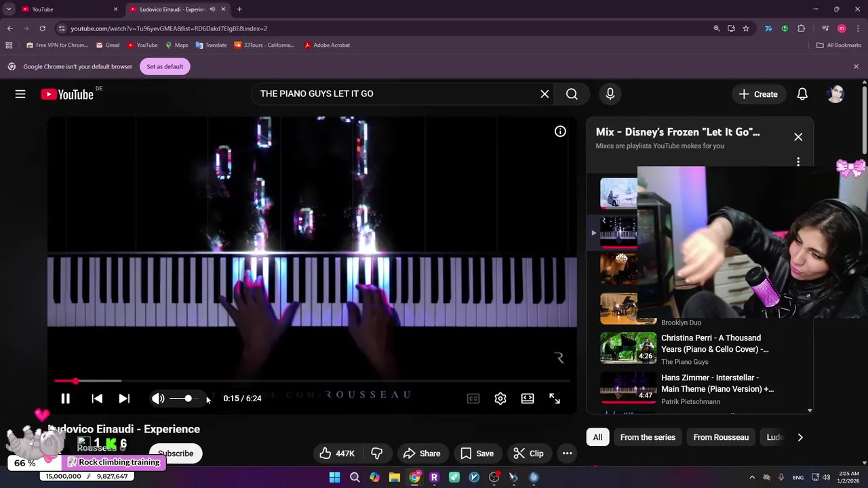Select the All filter chip

click(x=597, y=437)
